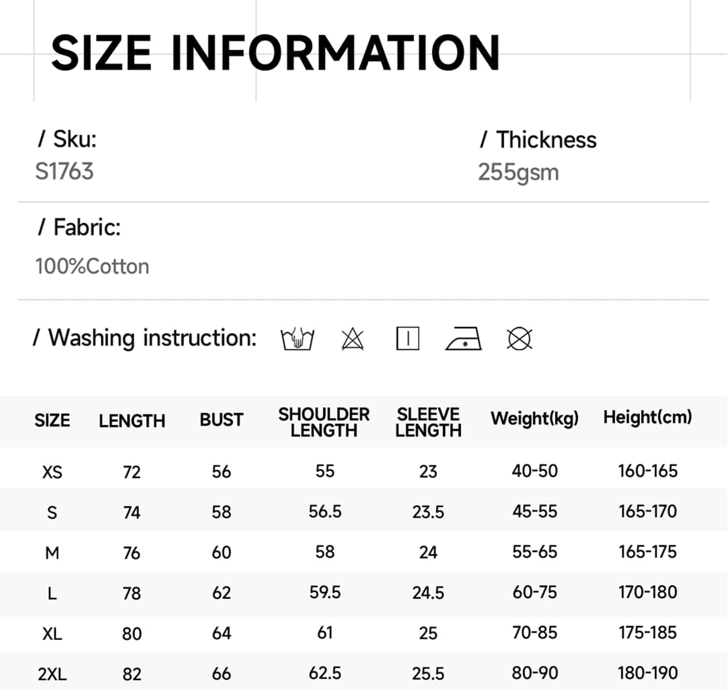728x700 pixels.
Task: Click the drip dry square icon
Action: (408, 338)
